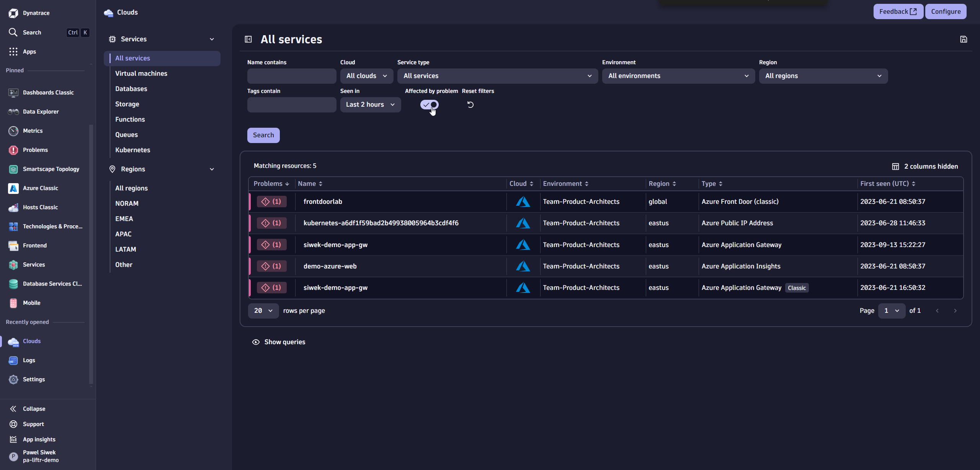Collapse the left navigation with Collapse control
Viewport: 980px width, 470px height.
[34, 408]
